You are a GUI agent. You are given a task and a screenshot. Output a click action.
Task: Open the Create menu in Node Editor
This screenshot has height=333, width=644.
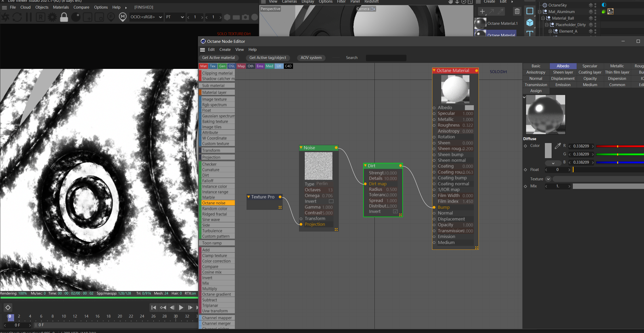pyautogui.click(x=225, y=50)
